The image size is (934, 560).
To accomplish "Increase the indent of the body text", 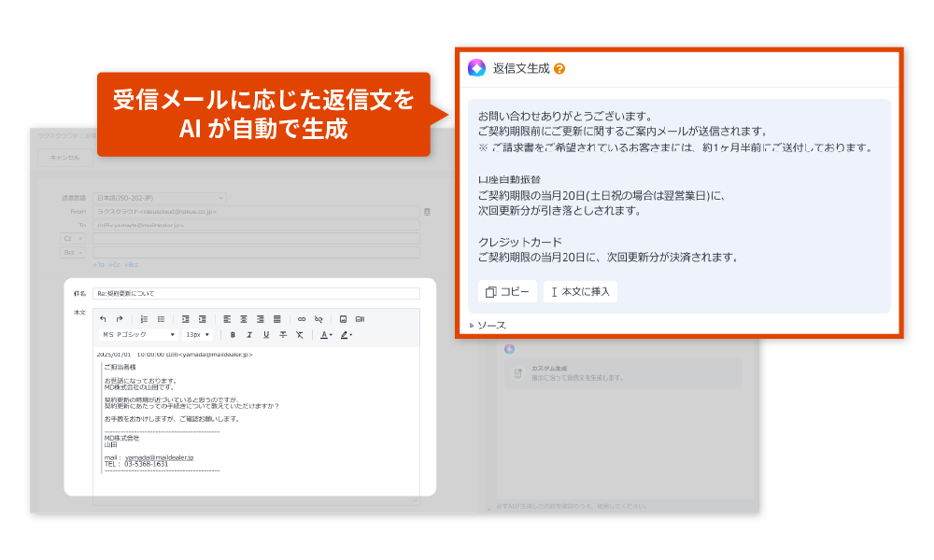I will 204,320.
